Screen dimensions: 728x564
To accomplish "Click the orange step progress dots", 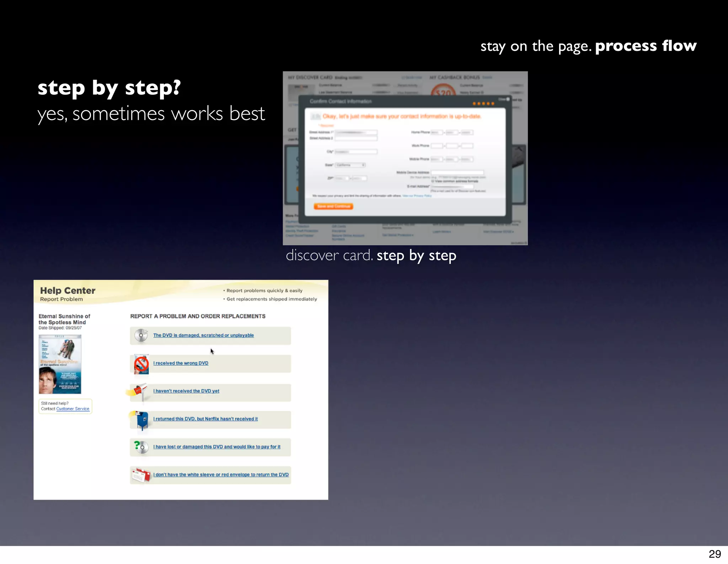I will [483, 104].
